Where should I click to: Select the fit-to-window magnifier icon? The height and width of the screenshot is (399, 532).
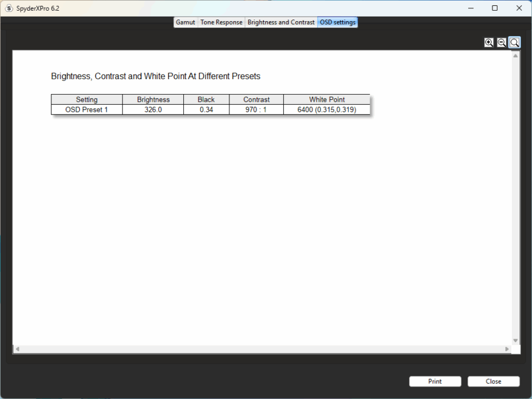point(514,43)
